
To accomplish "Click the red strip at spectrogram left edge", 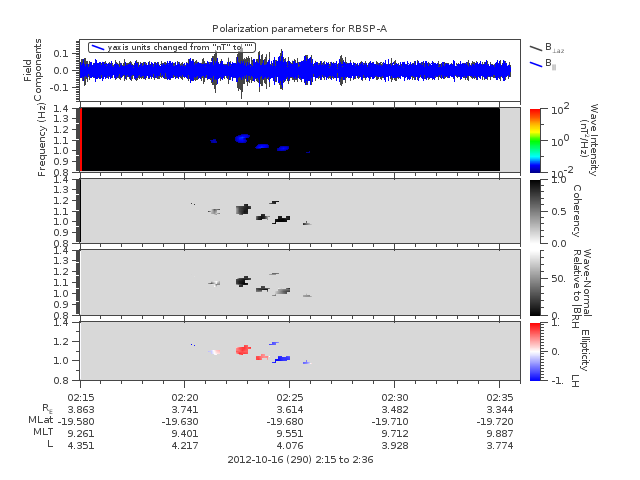I will point(80,139).
